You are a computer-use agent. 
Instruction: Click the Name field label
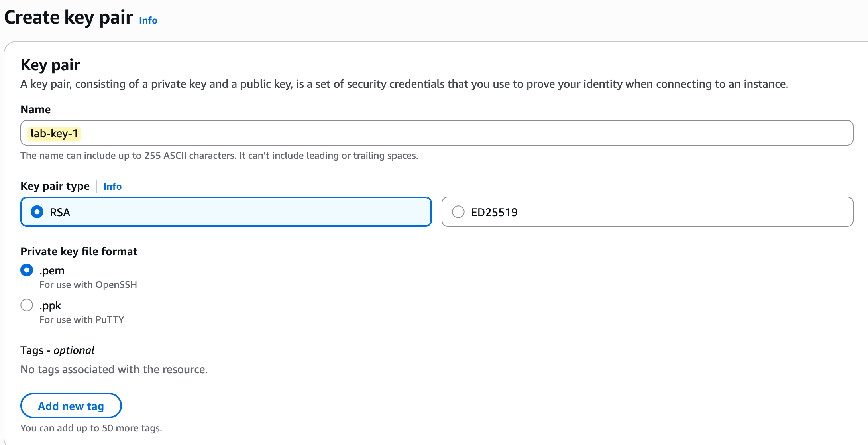click(35, 110)
